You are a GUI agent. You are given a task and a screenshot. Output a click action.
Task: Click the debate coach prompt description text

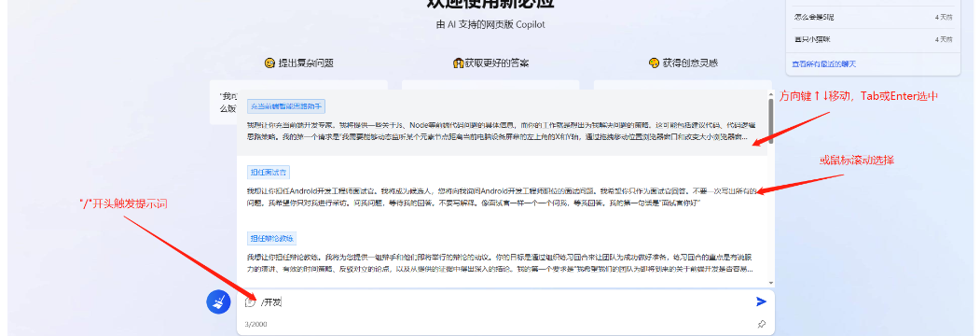pyautogui.click(x=500, y=263)
